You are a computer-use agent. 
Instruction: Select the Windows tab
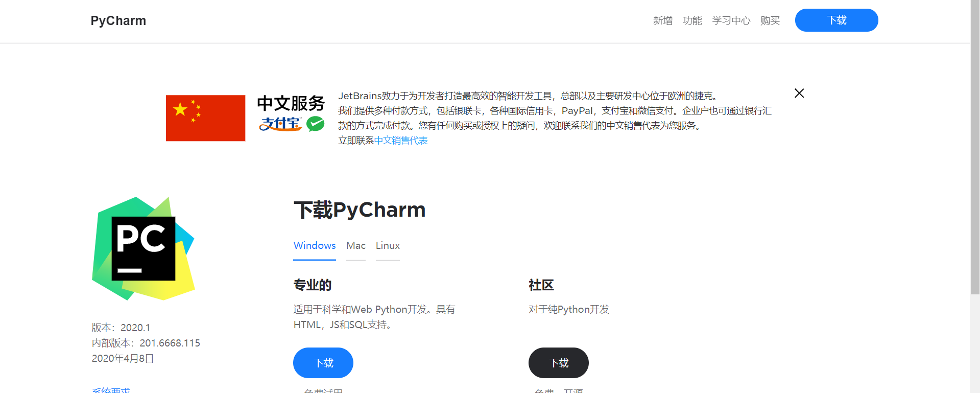[315, 246]
